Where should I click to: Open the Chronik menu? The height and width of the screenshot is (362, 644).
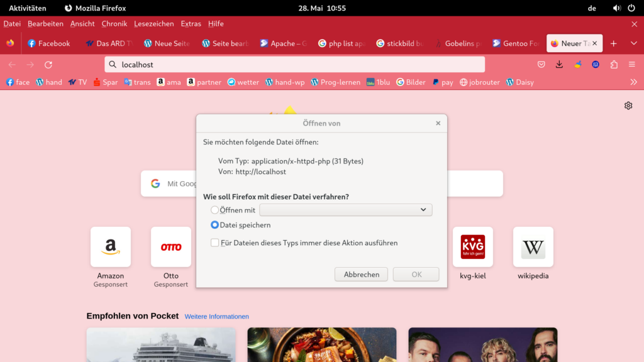point(114,24)
